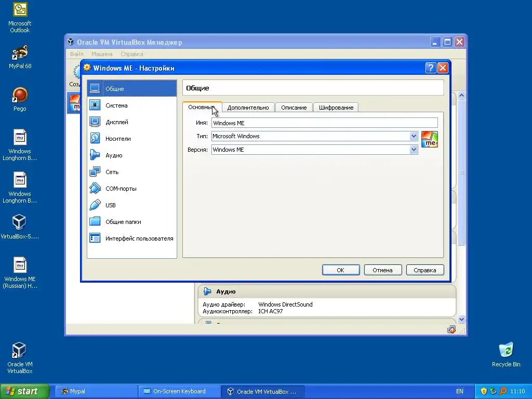Open the Файл menu in Manager
The width and height of the screenshot is (532, 399).
76,54
